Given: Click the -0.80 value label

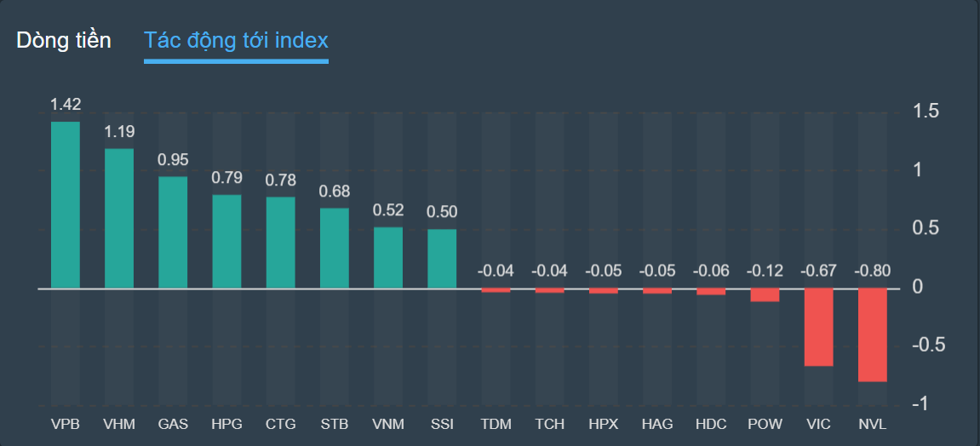Looking at the screenshot, I should (873, 272).
